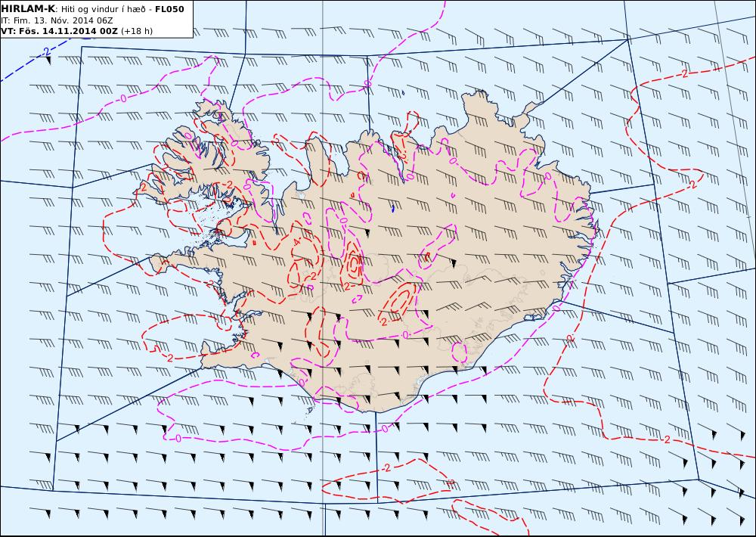Select the 'IT: Fim. 13. Nóv. 2014 06Z' line

coord(57,20)
